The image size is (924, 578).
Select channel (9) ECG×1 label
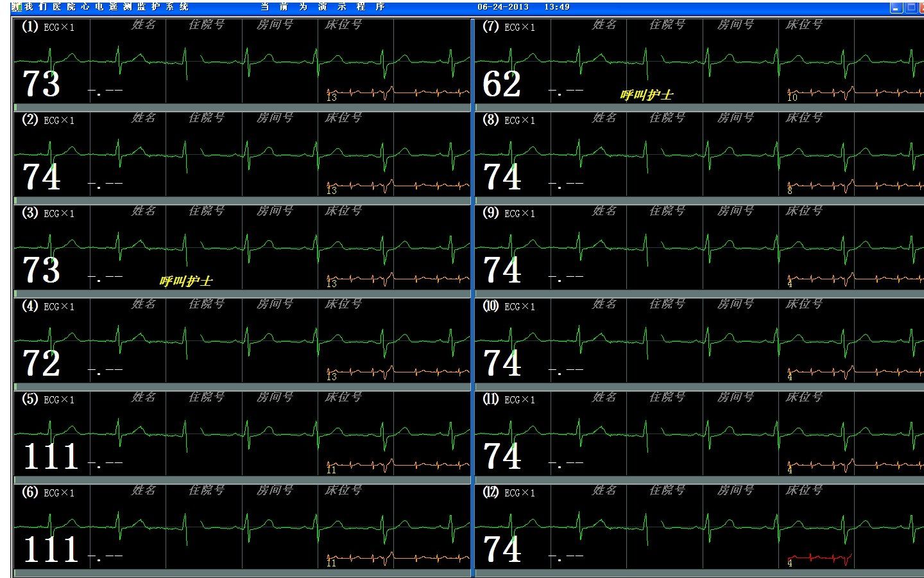[x=509, y=213]
